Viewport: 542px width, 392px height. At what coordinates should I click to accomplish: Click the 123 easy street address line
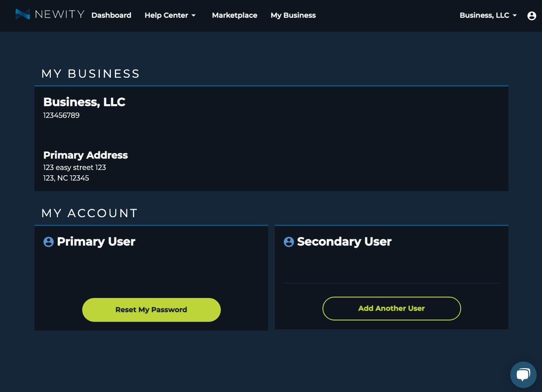[75, 168]
